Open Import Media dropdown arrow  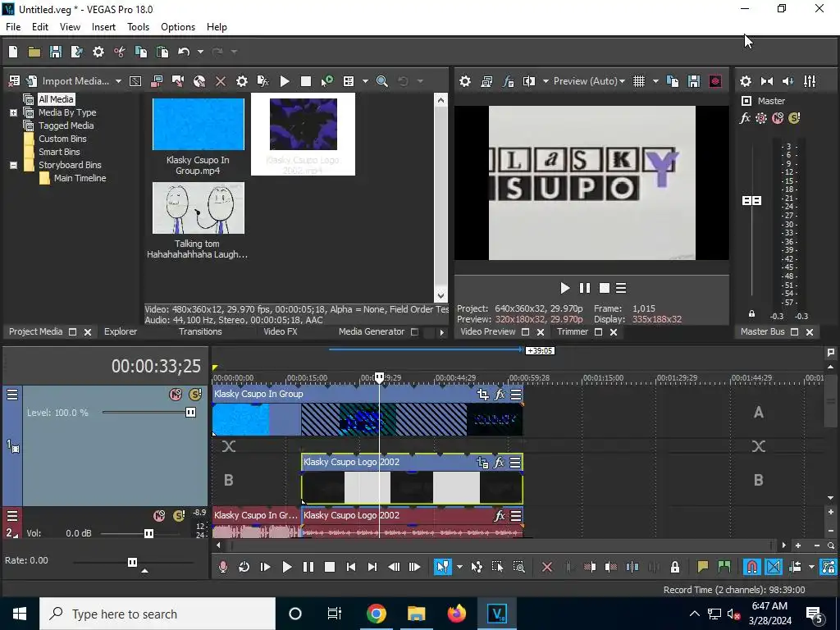(x=118, y=81)
